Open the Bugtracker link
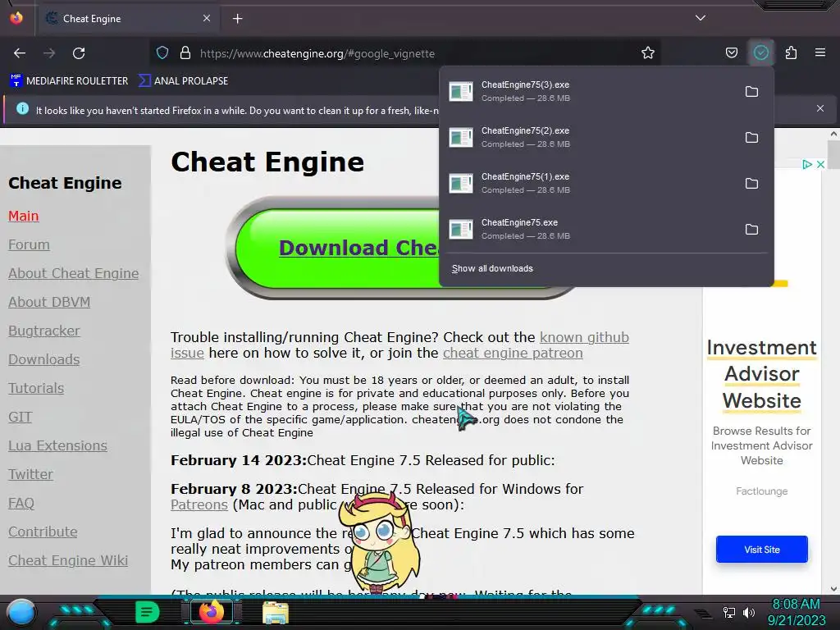Image resolution: width=840 pixels, height=630 pixels. pyautogui.click(x=44, y=331)
